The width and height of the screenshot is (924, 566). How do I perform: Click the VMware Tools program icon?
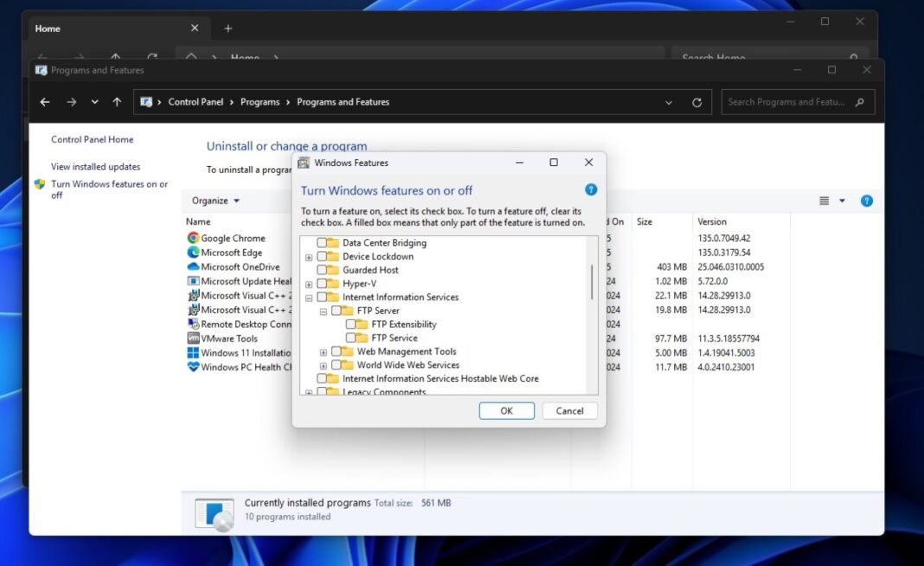(x=191, y=337)
